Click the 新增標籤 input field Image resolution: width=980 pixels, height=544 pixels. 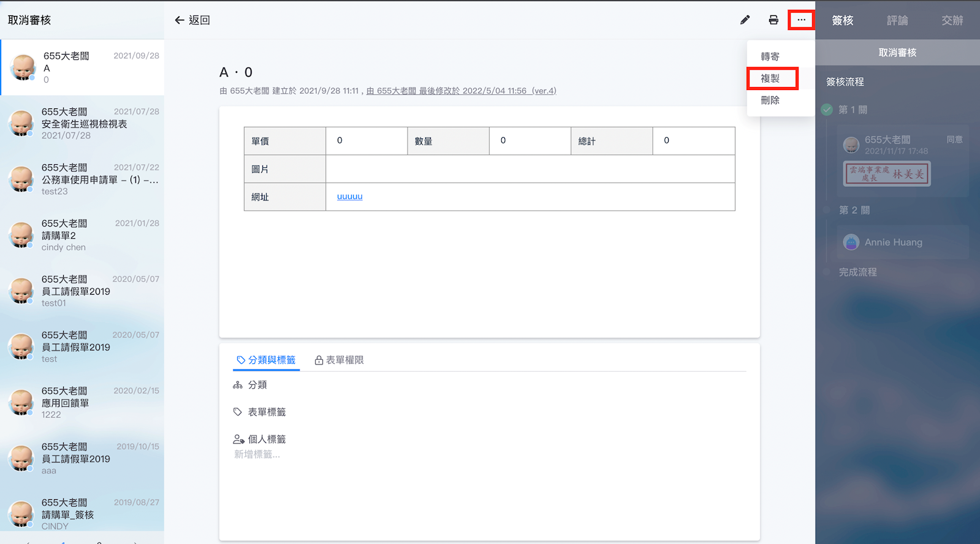tap(257, 455)
